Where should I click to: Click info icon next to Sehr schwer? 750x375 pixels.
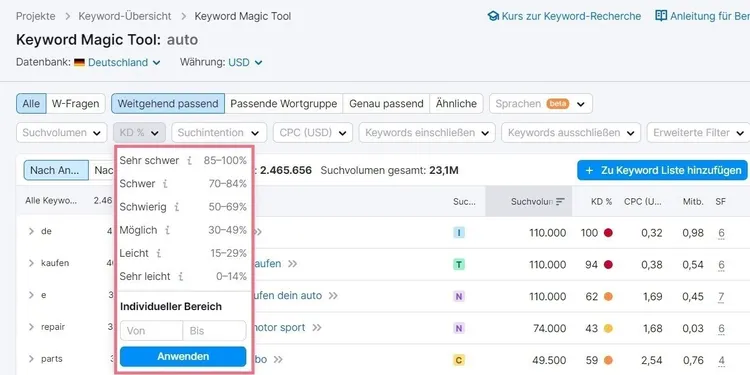[189, 161]
